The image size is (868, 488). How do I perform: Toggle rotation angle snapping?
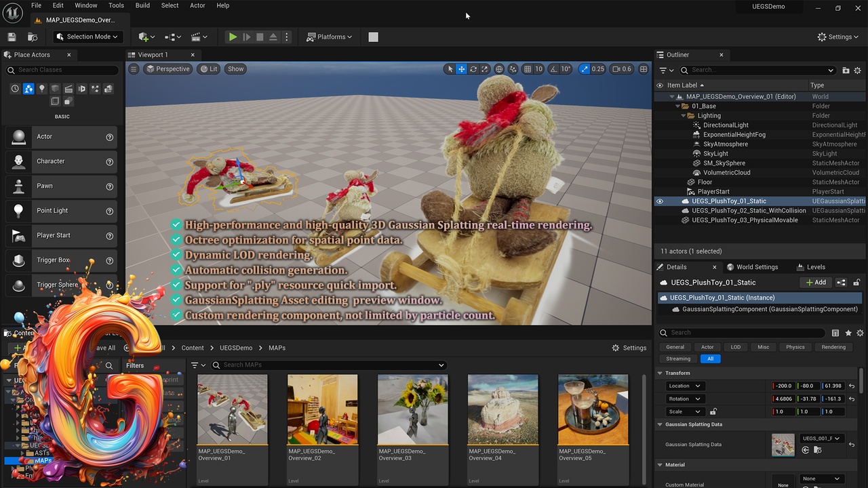click(553, 69)
